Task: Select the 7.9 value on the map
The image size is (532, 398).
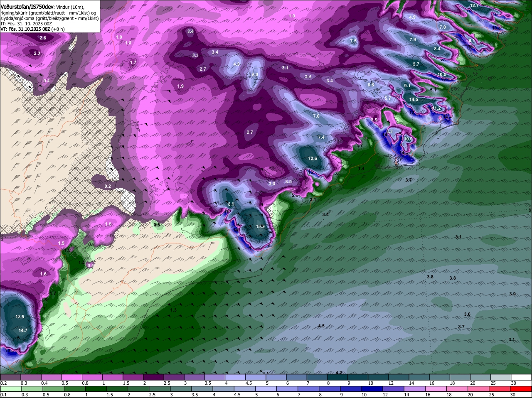Action: tap(413, 39)
